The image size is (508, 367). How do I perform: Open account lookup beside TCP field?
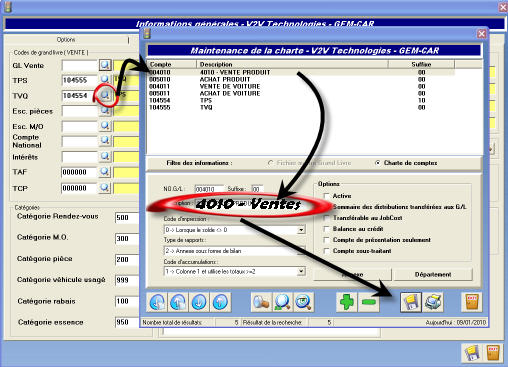[x=105, y=187]
